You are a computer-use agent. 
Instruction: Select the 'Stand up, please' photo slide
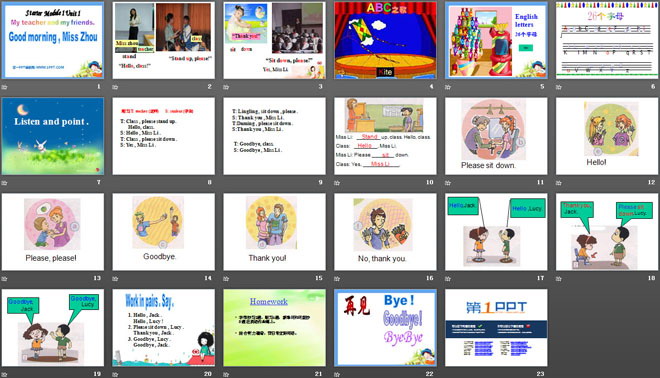coord(163,40)
